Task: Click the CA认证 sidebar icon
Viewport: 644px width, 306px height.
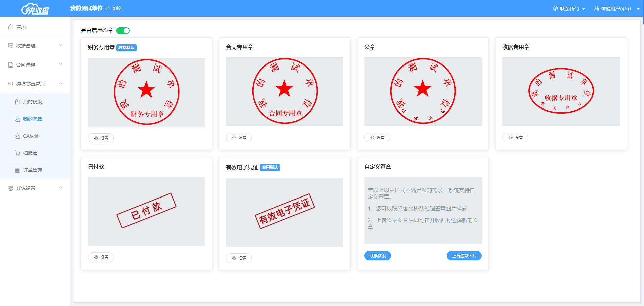Action: pos(17,136)
